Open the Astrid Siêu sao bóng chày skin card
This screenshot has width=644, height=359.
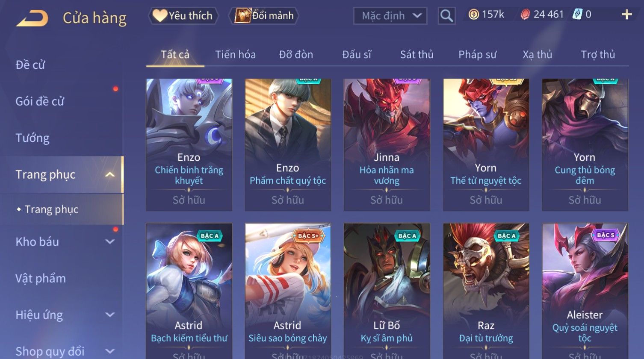pos(288,291)
